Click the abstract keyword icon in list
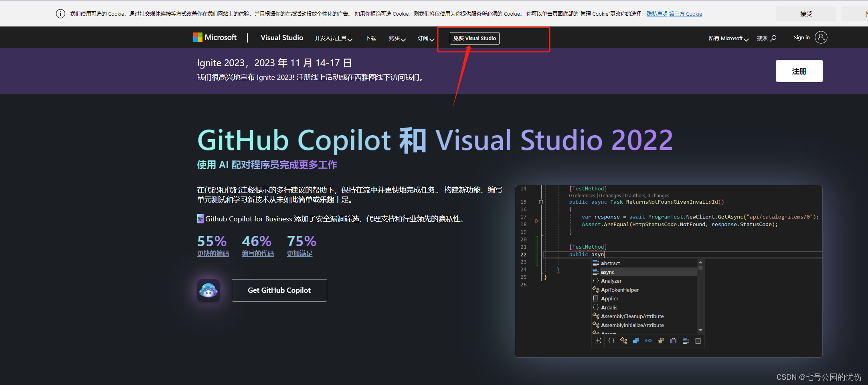This screenshot has height=385, width=868. (x=596, y=263)
